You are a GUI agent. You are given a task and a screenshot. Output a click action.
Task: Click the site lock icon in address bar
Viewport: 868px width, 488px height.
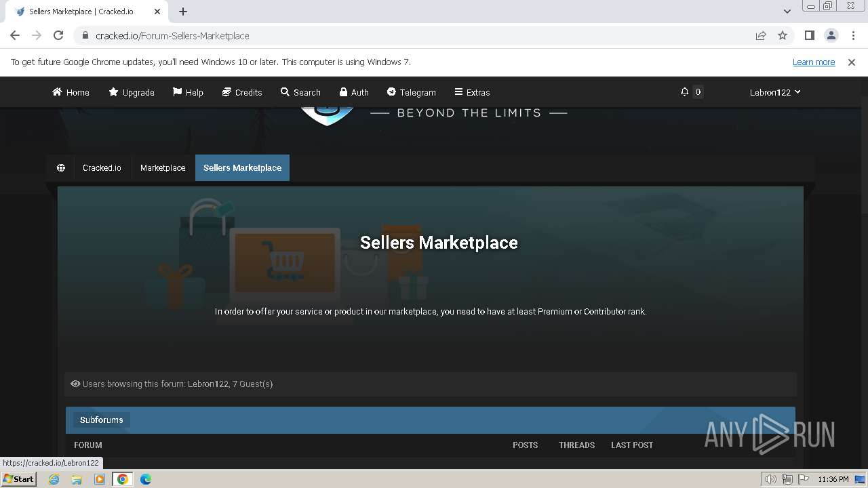click(x=85, y=35)
